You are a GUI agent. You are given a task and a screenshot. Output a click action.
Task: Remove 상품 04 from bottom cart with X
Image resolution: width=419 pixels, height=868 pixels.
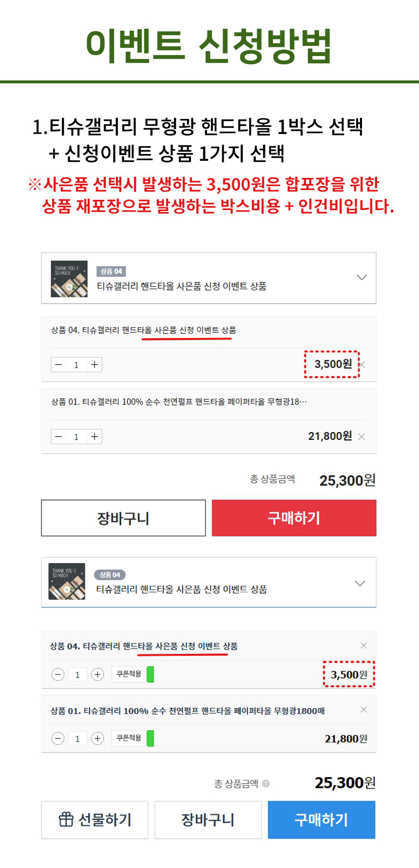pyautogui.click(x=363, y=646)
